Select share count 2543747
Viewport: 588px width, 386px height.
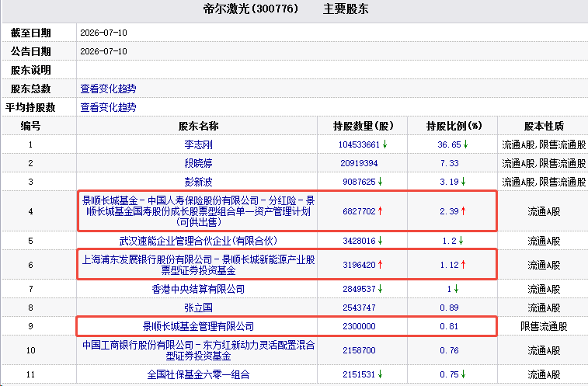pyautogui.click(x=359, y=308)
